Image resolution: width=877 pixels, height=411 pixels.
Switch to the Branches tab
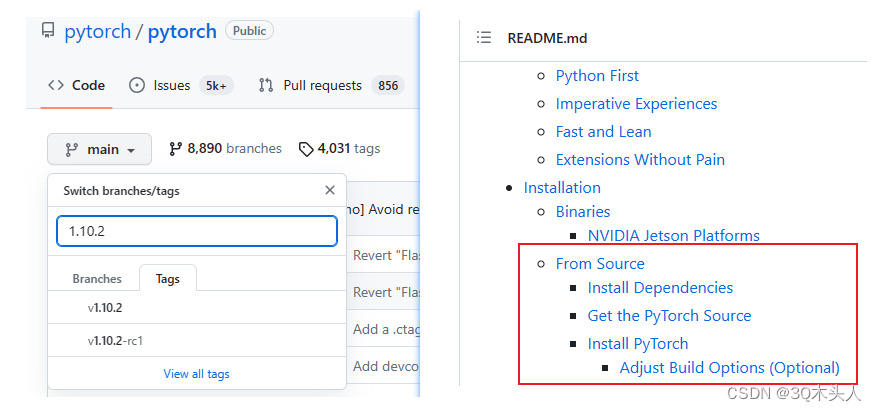97,279
